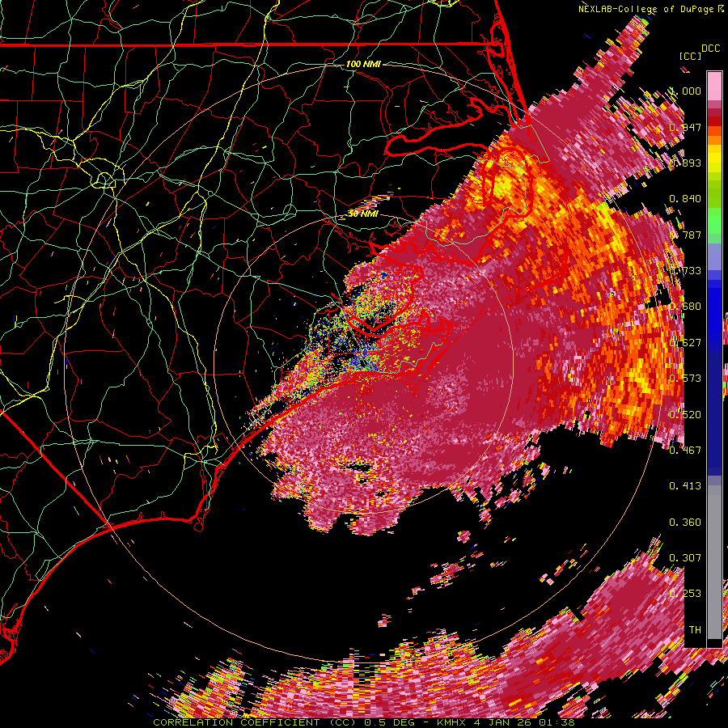Click the 0.787 legend value
The width and height of the screenshot is (728, 728).
pos(685,235)
